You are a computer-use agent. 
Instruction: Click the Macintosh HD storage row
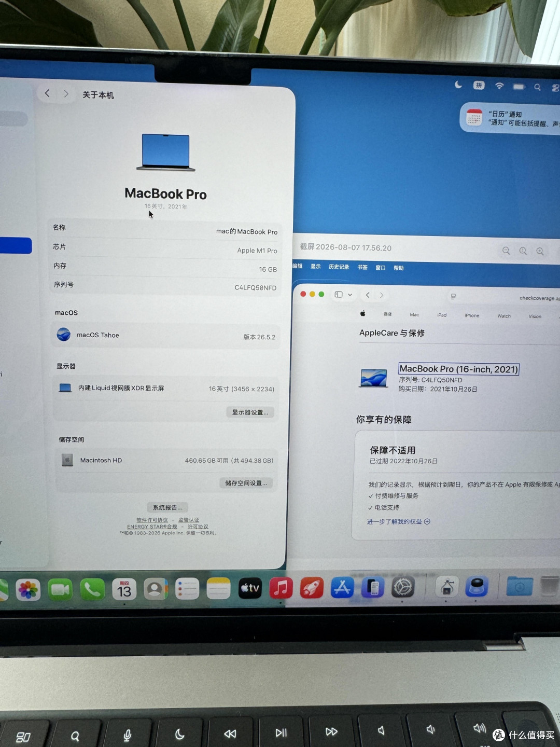tap(166, 460)
